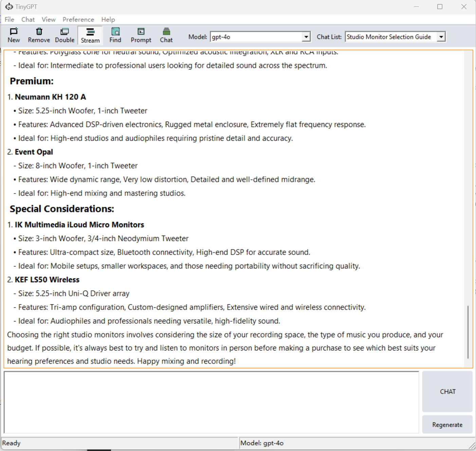This screenshot has width=476, height=451.
Task: Click the TinyGPT robot app icon
Action: pos(9,6)
